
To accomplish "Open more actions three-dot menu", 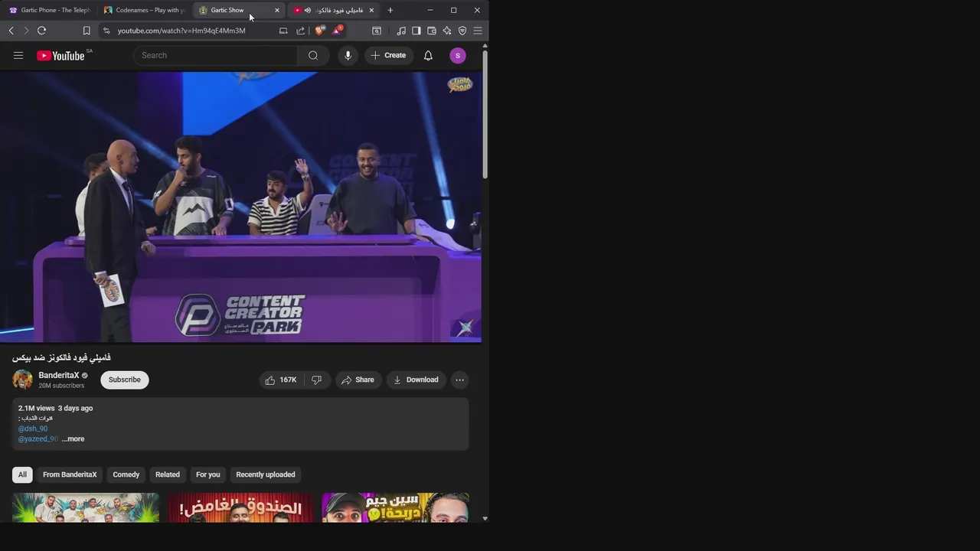I will (x=459, y=380).
